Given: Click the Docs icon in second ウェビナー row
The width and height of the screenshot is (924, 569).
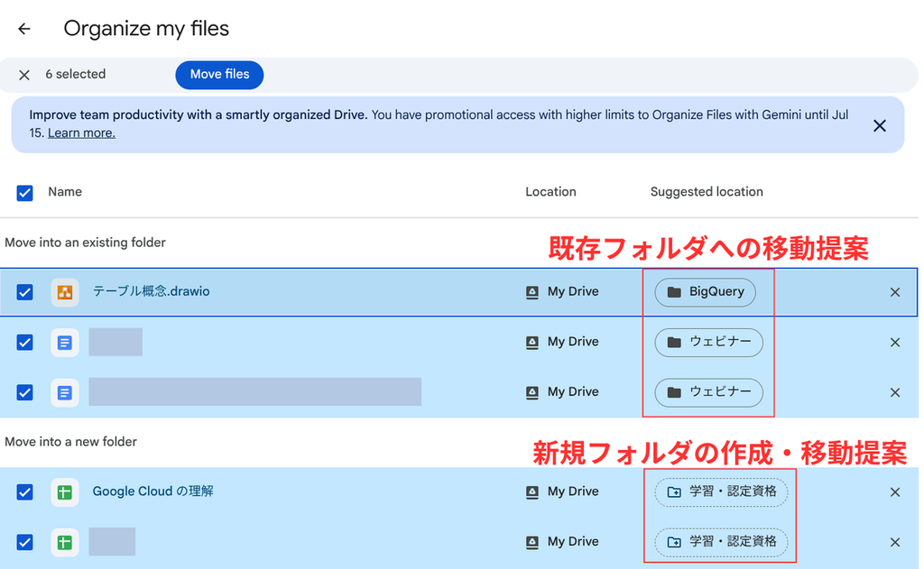Looking at the screenshot, I should pos(65,392).
